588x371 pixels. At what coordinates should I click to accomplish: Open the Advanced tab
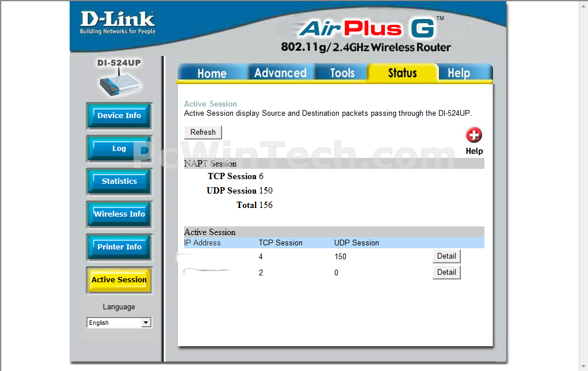coord(281,73)
